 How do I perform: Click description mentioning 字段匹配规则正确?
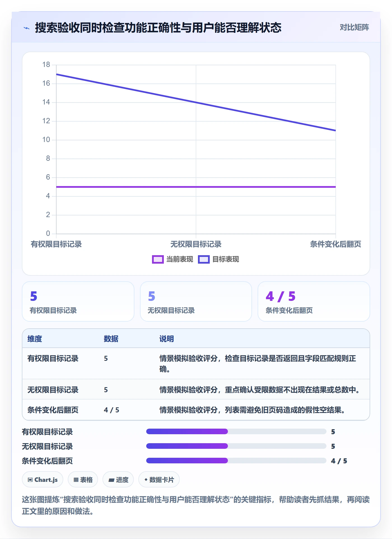[258, 364]
